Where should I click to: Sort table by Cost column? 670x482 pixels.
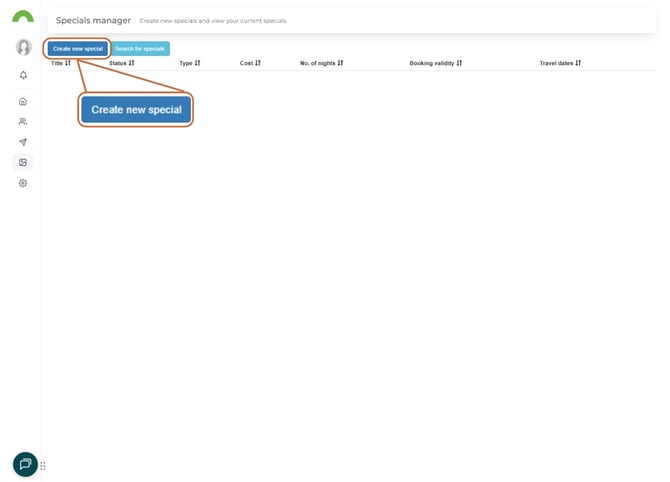(250, 63)
